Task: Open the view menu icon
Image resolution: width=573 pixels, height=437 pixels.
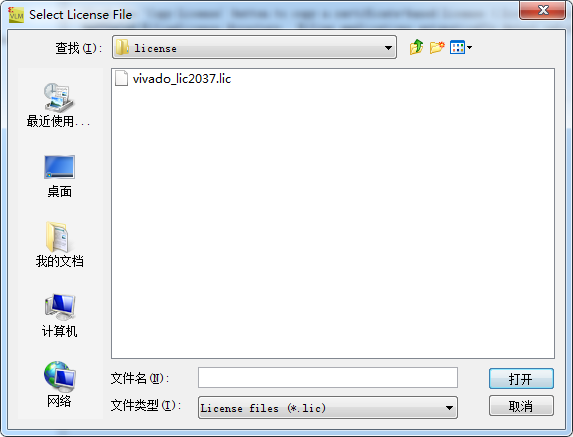Action: tap(457, 47)
